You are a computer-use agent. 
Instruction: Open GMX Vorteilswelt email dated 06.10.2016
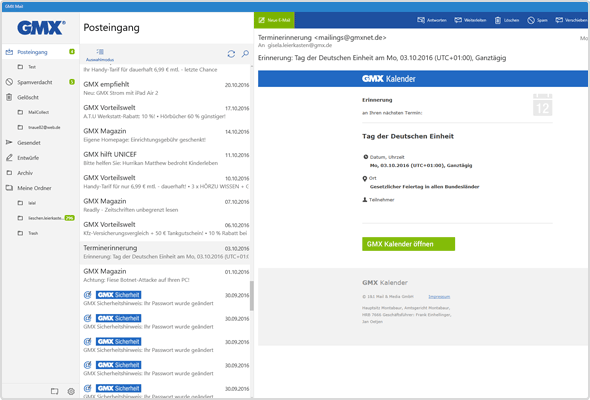(166, 228)
